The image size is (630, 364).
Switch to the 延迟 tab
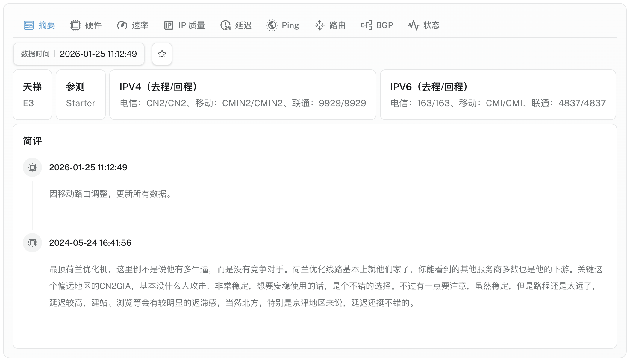point(243,25)
